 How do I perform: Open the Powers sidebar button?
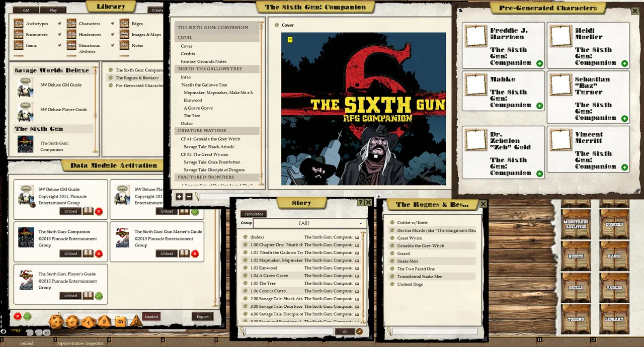pyautogui.click(x=614, y=224)
